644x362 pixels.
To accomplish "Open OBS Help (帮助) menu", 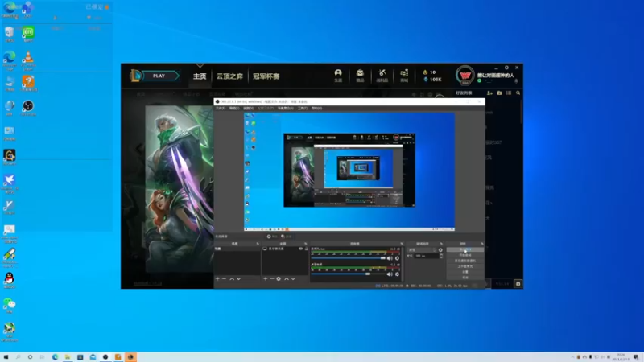I will pyautogui.click(x=316, y=109).
